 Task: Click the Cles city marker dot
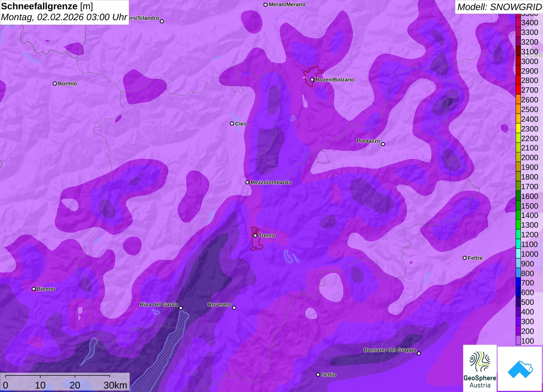[x=232, y=124]
